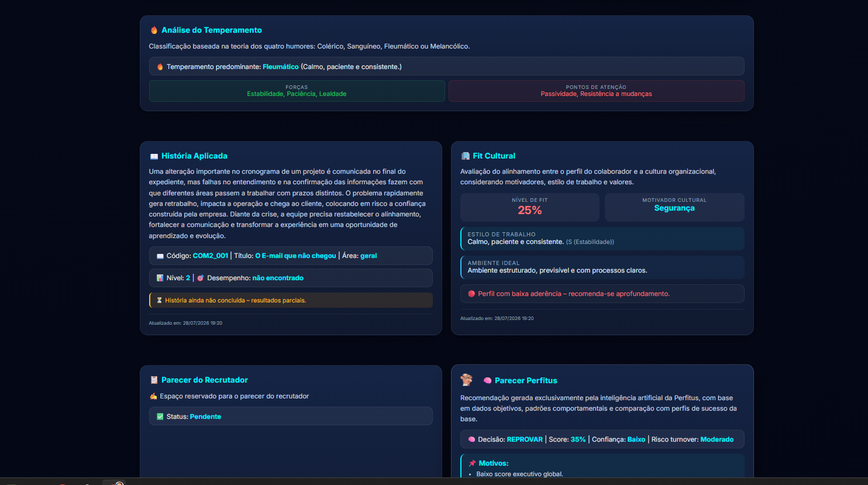Screen dimensions: 868x485
Task: Click the four humors classification description
Action: point(309,46)
